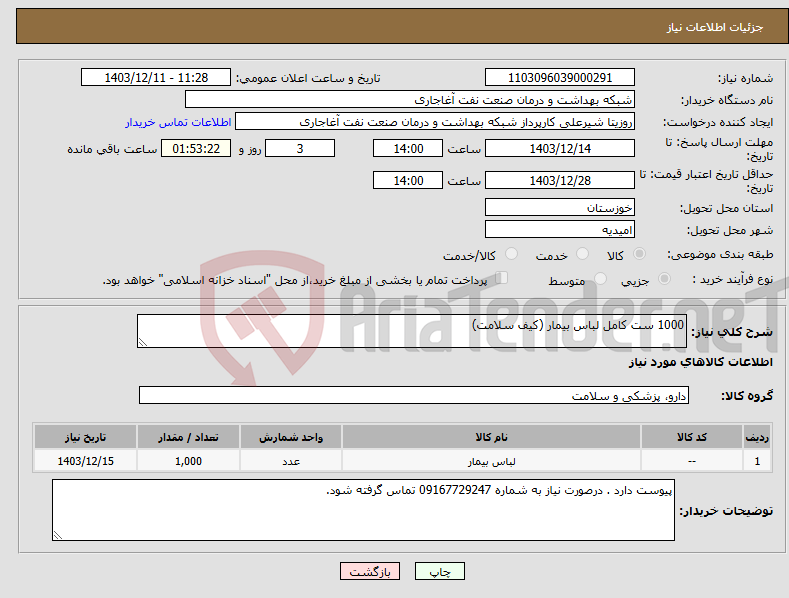The height and width of the screenshot is (598, 789).
Task: Click the resize handle of description text area
Action: pyautogui.click(x=143, y=342)
